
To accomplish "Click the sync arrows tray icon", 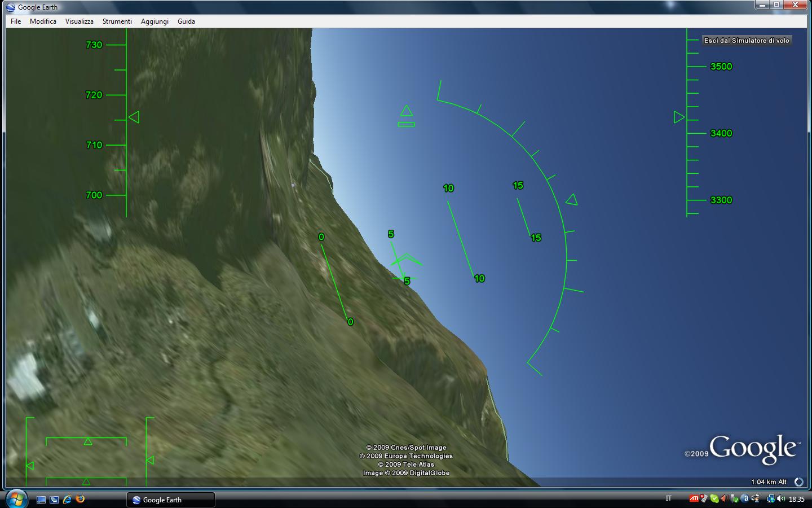I will (755, 498).
